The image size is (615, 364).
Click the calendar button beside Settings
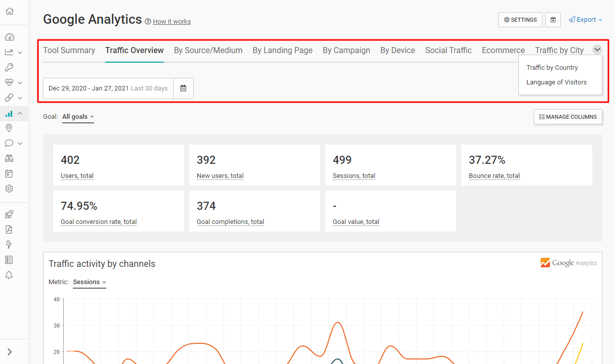click(553, 20)
